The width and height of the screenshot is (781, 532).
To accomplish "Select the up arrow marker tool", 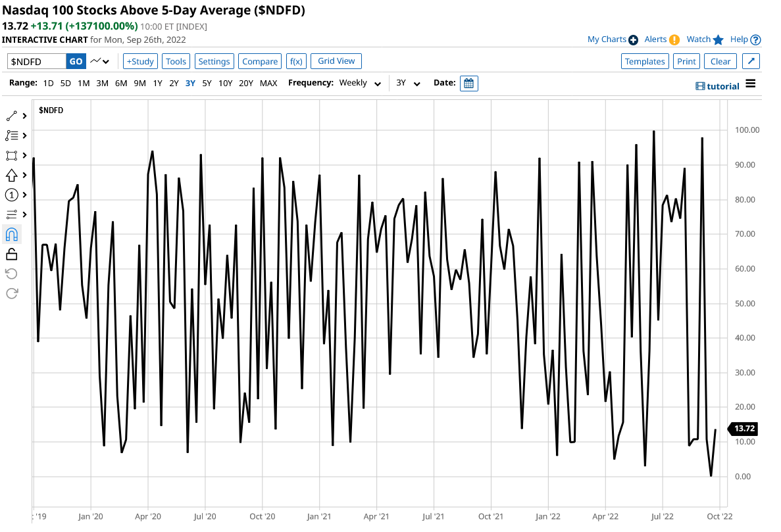I will 11,175.
